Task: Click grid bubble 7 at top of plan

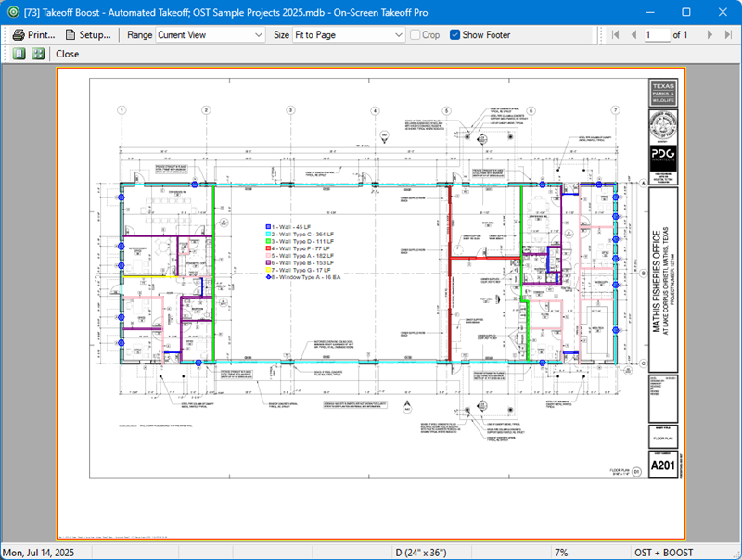Action: (615, 110)
